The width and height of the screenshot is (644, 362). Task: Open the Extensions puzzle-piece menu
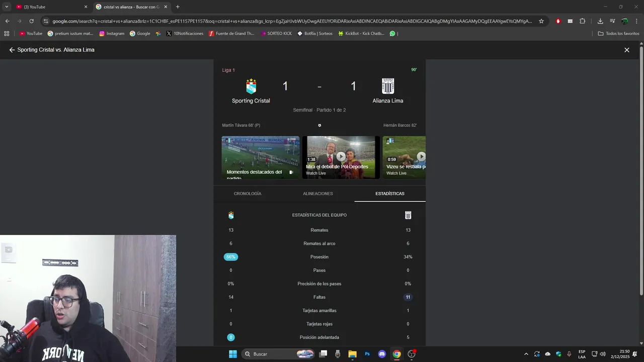point(583,21)
